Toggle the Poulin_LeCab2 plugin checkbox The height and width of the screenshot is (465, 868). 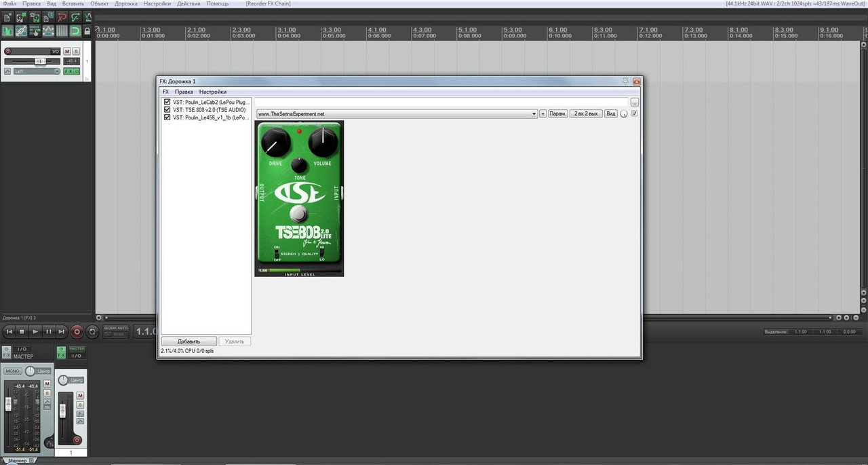167,102
